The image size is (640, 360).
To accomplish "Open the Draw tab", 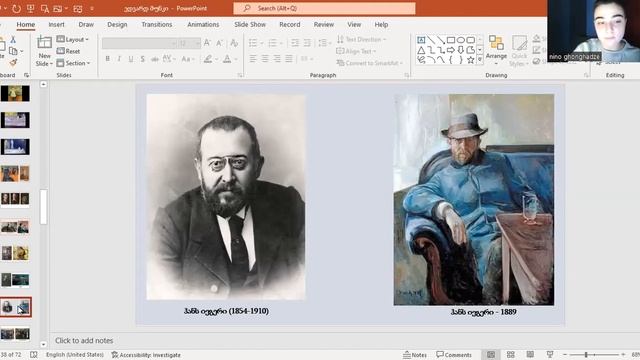I will 86,24.
